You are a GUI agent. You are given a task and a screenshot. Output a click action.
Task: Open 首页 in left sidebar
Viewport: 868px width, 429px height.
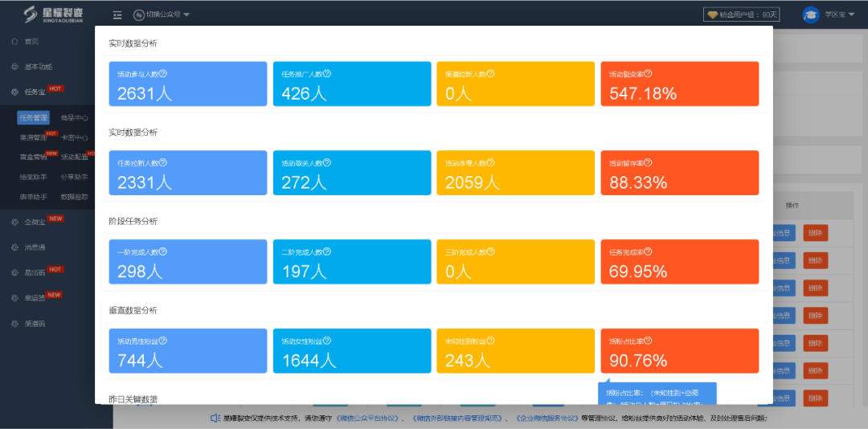coord(31,41)
